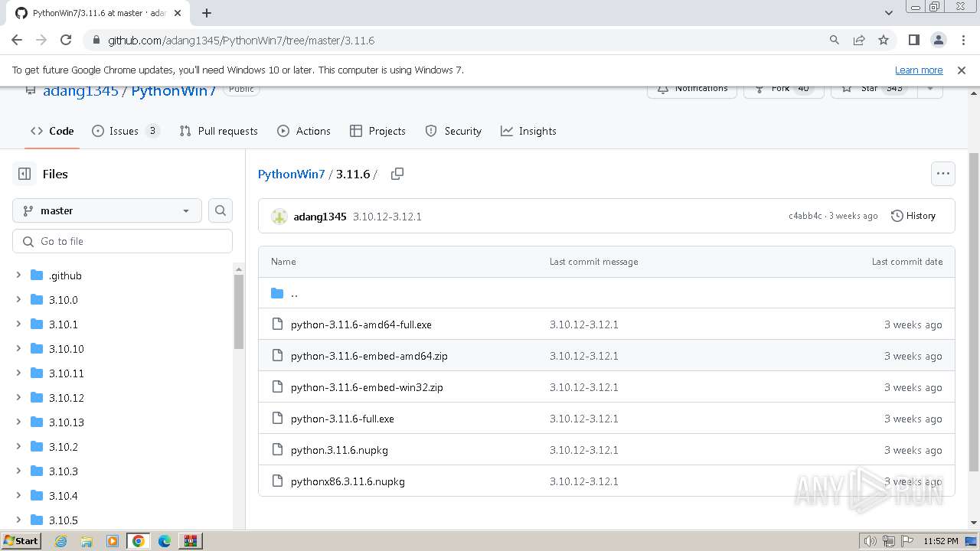The image size is (980, 551).
Task: Open Windows Explorer from the taskbar
Action: (x=87, y=541)
